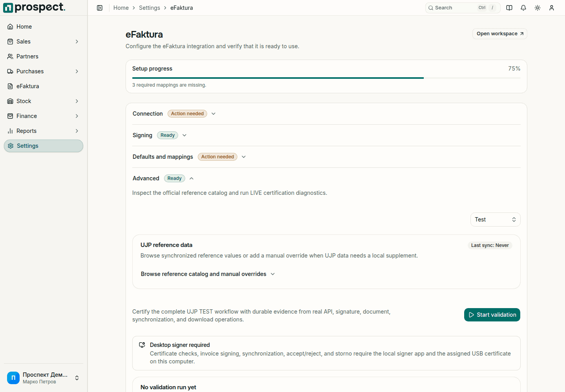Click the Desktop signer monitor icon
The height and width of the screenshot is (392, 565).
click(x=142, y=345)
